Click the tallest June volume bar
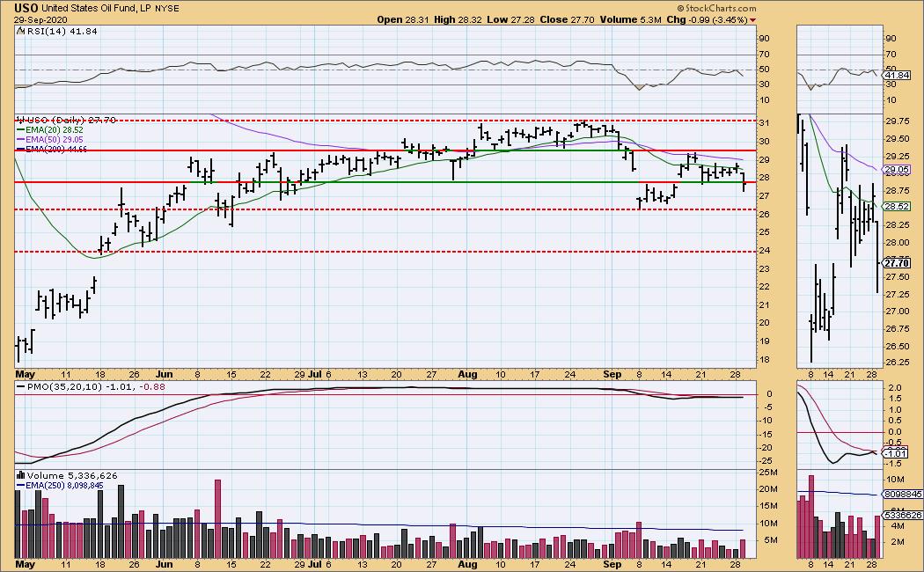Screen dimensions: 924x572 [217, 519]
